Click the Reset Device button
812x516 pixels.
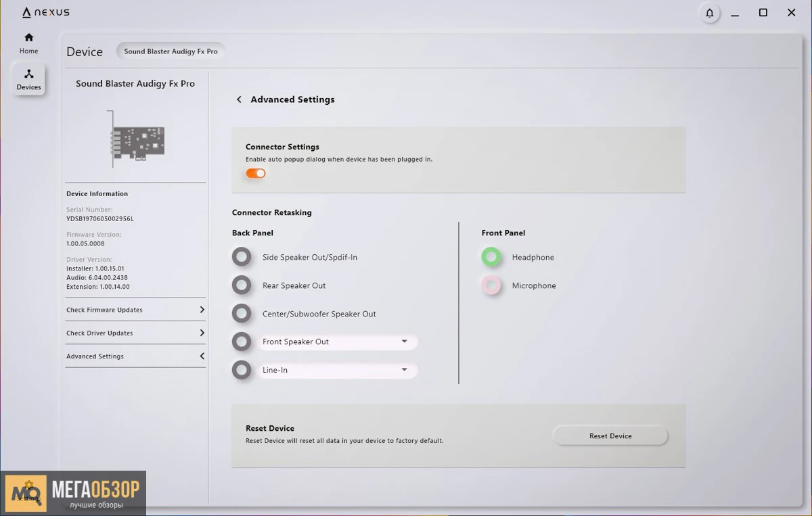(610, 436)
